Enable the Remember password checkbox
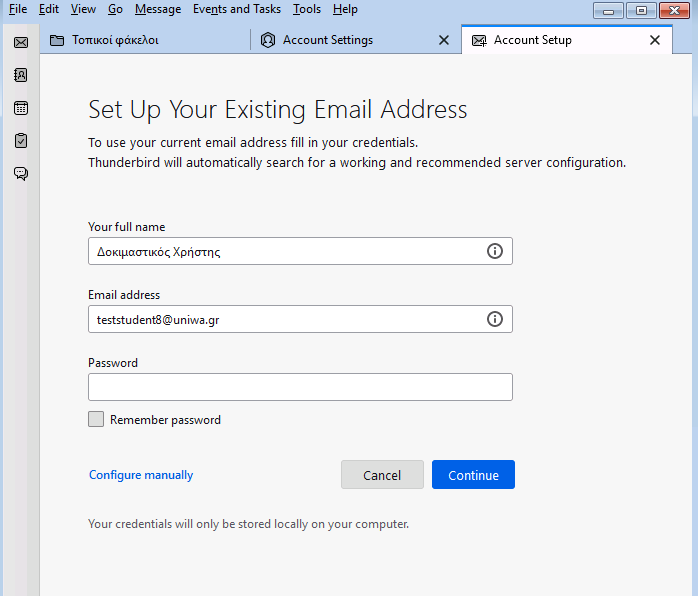The height and width of the screenshot is (596, 698). click(96, 419)
